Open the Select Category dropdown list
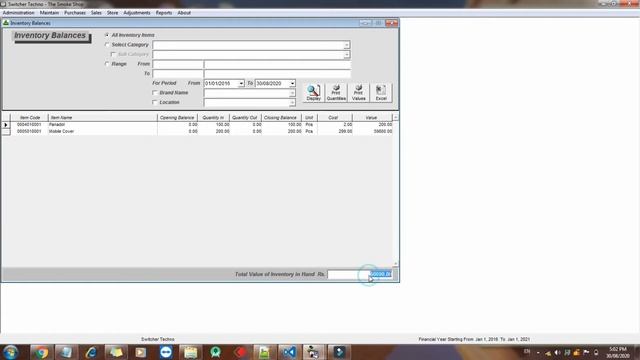The width and height of the screenshot is (640, 360). [x=346, y=45]
